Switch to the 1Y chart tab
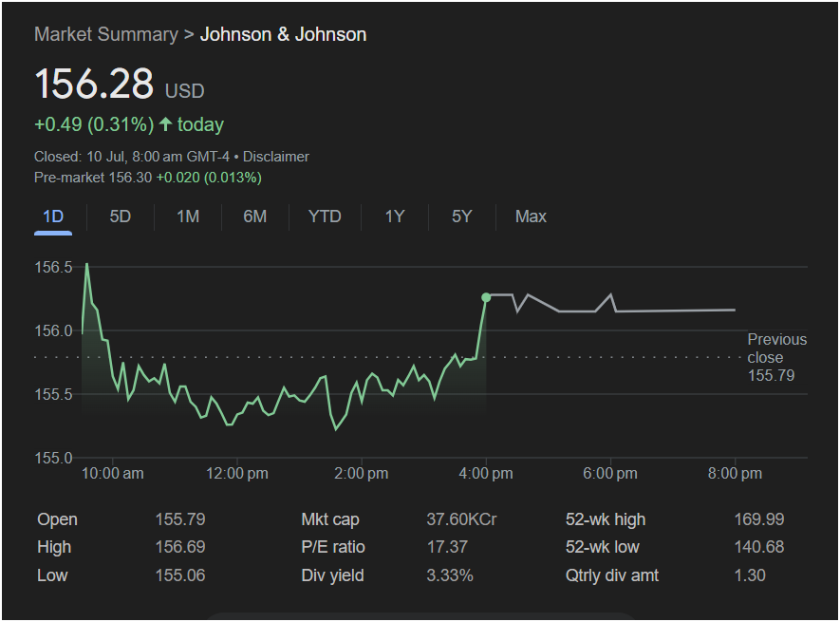Viewport: 840px width, 622px height. tap(395, 217)
